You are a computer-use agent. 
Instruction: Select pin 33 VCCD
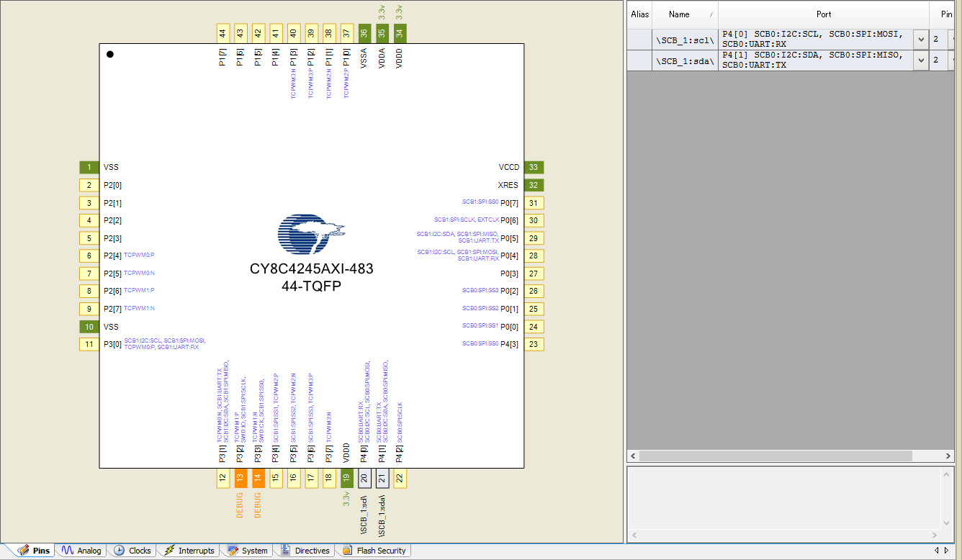534,167
